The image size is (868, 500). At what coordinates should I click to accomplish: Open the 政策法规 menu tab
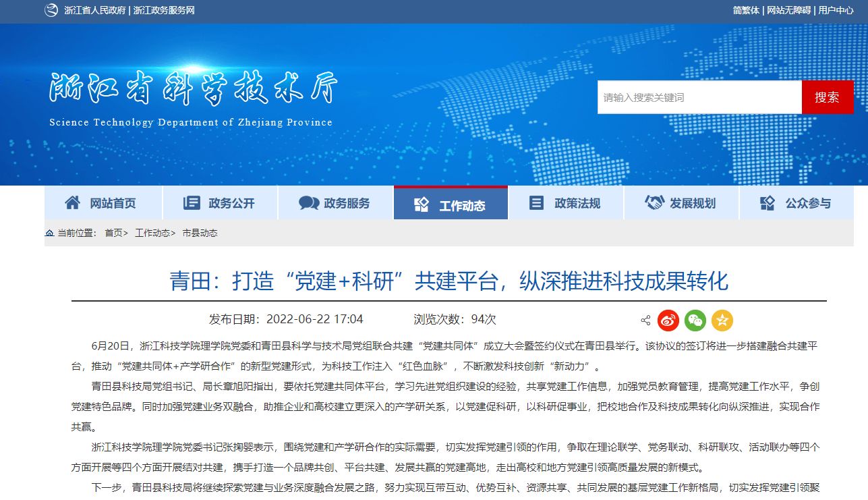point(566,203)
